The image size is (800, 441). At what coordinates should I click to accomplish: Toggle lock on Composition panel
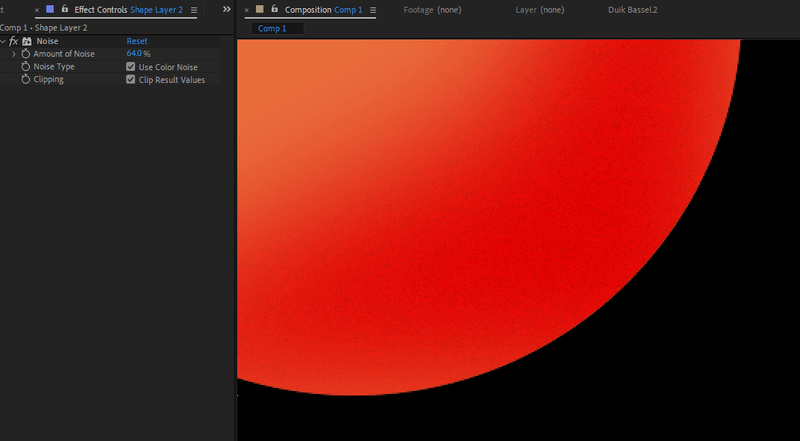[x=274, y=9]
